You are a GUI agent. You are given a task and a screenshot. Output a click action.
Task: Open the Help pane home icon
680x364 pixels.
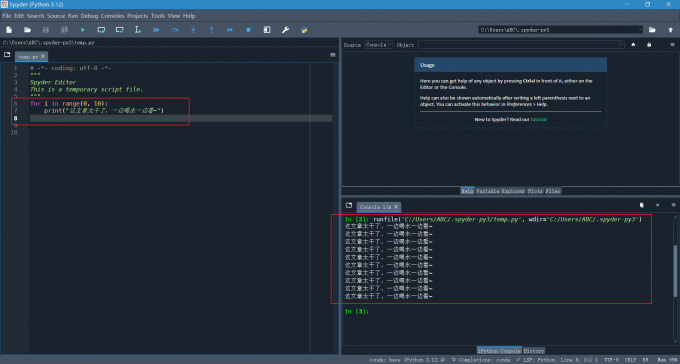click(x=633, y=45)
